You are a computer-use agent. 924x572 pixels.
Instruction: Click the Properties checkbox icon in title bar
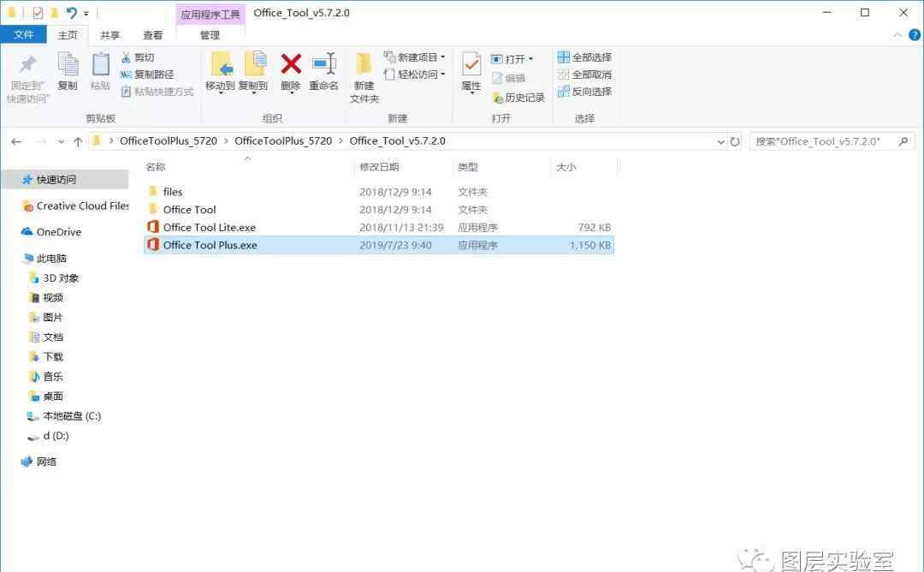(x=38, y=12)
